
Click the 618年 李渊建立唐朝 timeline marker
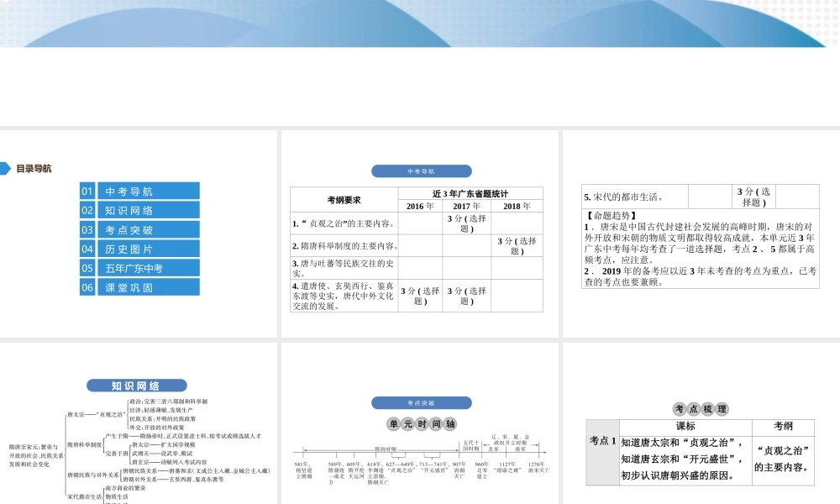click(376, 473)
